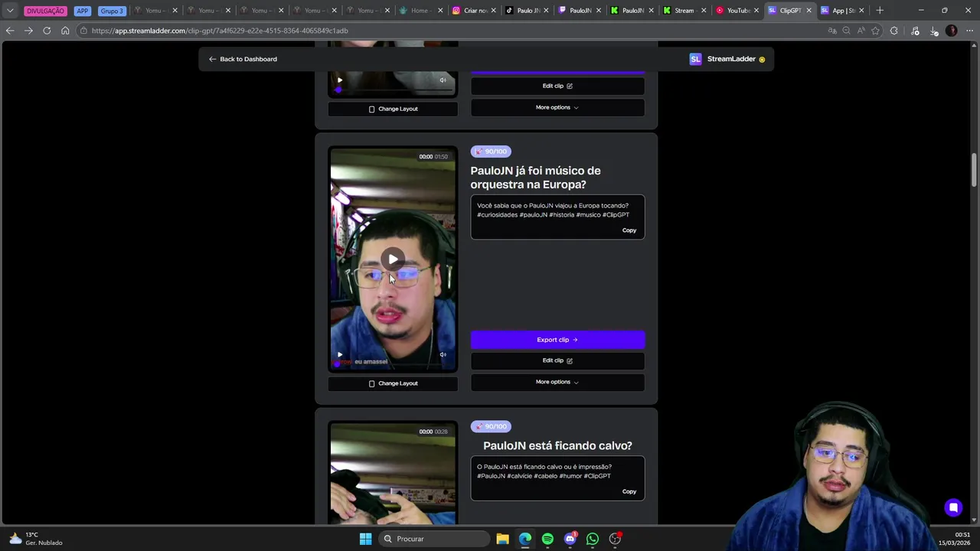Play the top clip using its small play icon
980x551 pixels.
(x=340, y=80)
